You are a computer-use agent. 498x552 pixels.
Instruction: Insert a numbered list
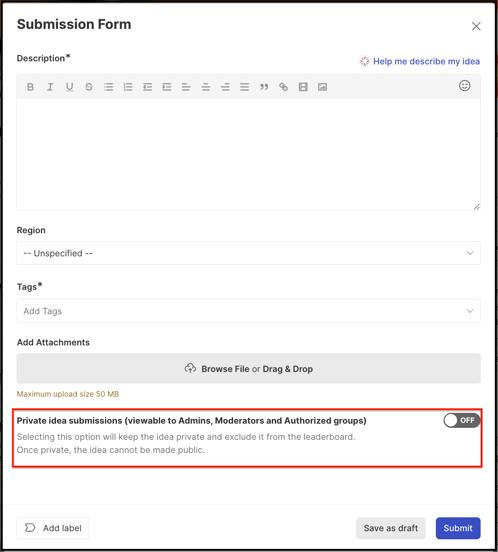point(128,87)
